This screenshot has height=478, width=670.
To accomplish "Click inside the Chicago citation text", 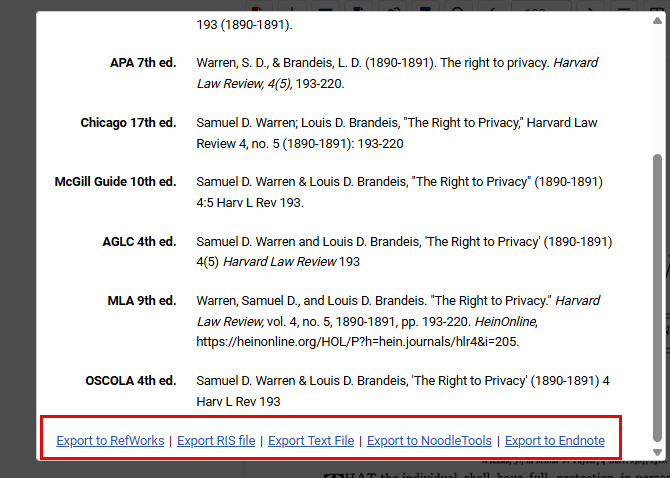I will pos(396,133).
